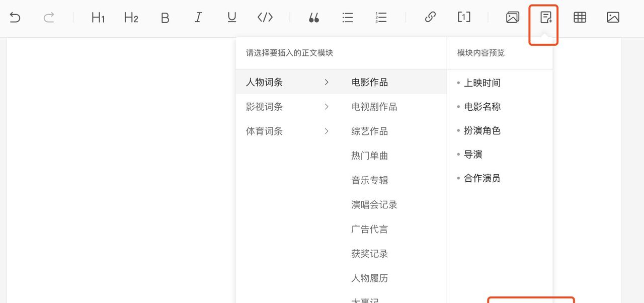Insert a code block with the </> icon

(265, 17)
